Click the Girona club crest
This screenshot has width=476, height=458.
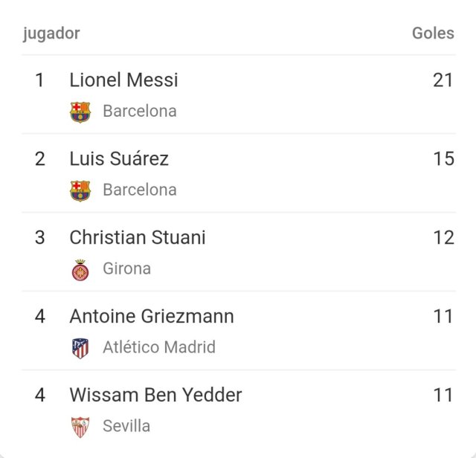click(x=80, y=269)
